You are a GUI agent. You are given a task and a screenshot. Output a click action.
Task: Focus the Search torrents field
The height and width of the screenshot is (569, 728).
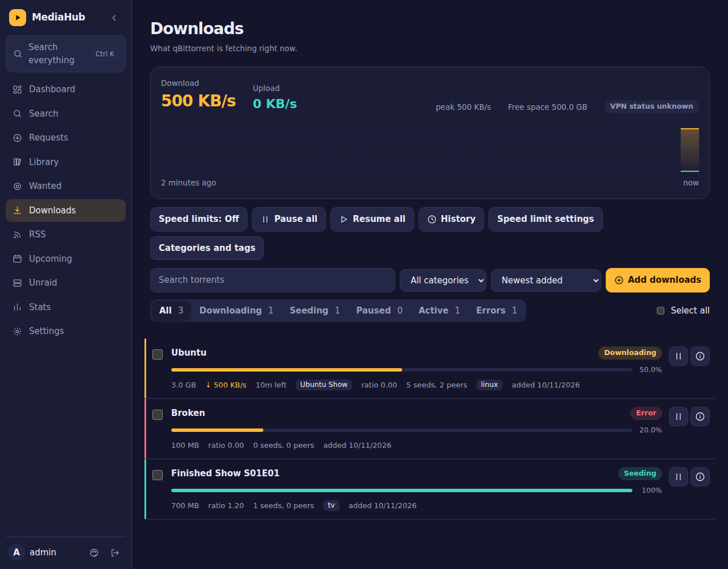pos(272,280)
